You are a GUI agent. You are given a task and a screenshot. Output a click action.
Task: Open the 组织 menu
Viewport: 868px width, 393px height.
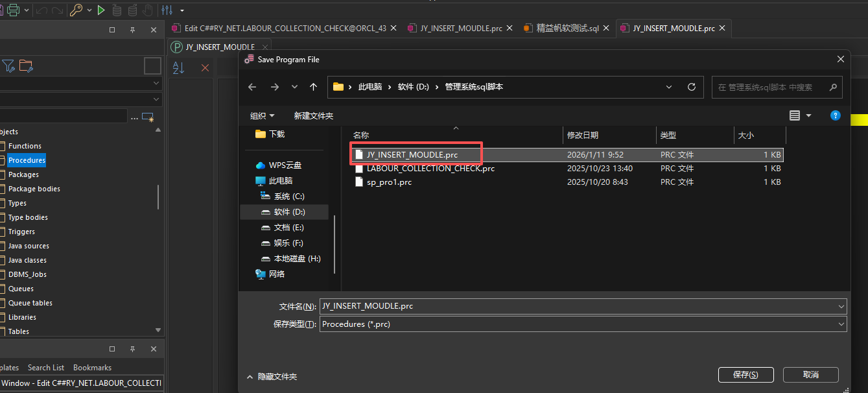tap(262, 115)
